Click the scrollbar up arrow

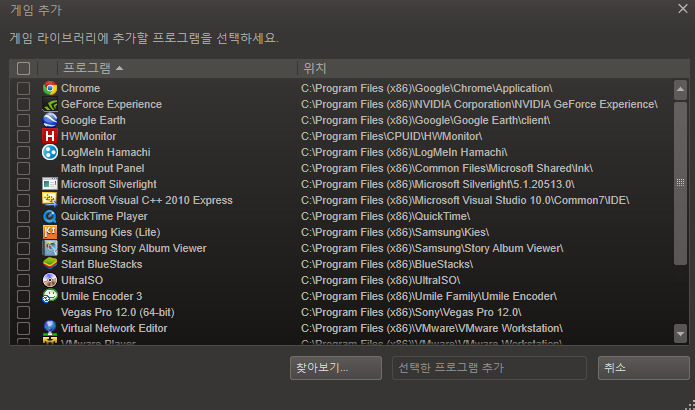(x=680, y=90)
